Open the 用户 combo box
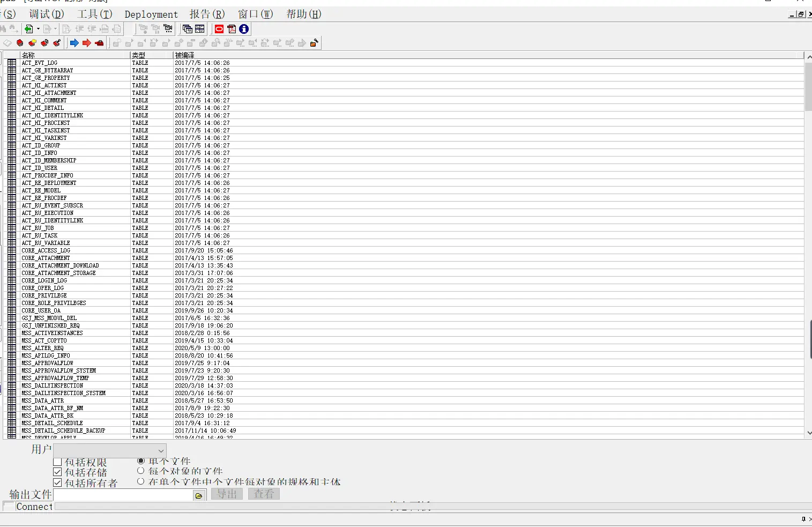Viewport: 812px width, 527px height. click(110, 450)
